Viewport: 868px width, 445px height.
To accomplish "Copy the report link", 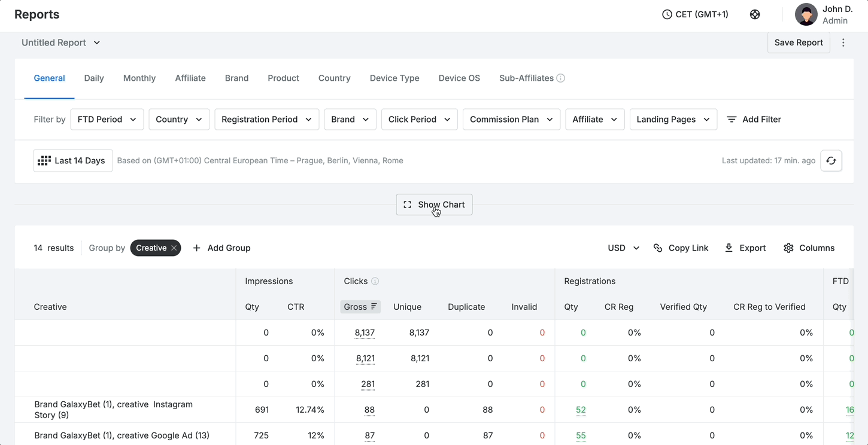I will click(x=681, y=248).
